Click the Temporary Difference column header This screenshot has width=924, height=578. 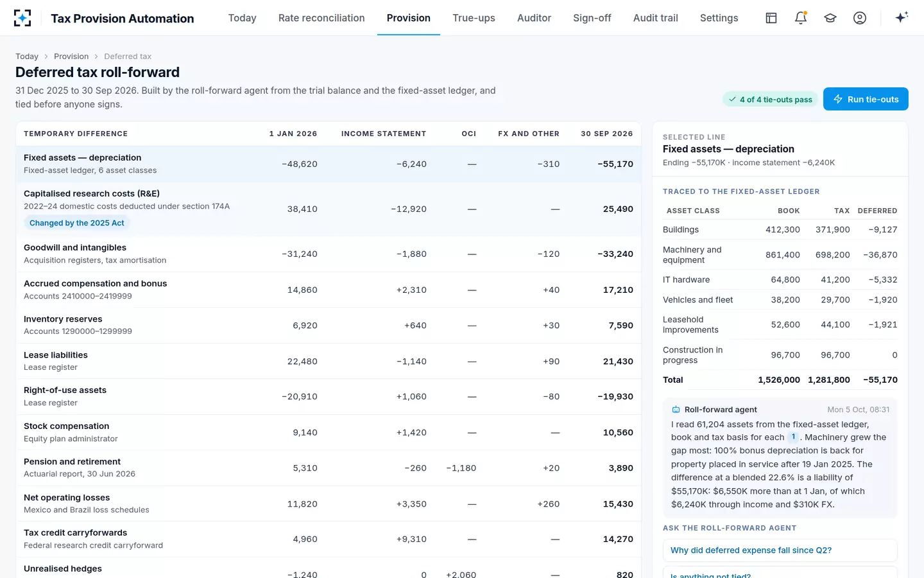click(76, 134)
